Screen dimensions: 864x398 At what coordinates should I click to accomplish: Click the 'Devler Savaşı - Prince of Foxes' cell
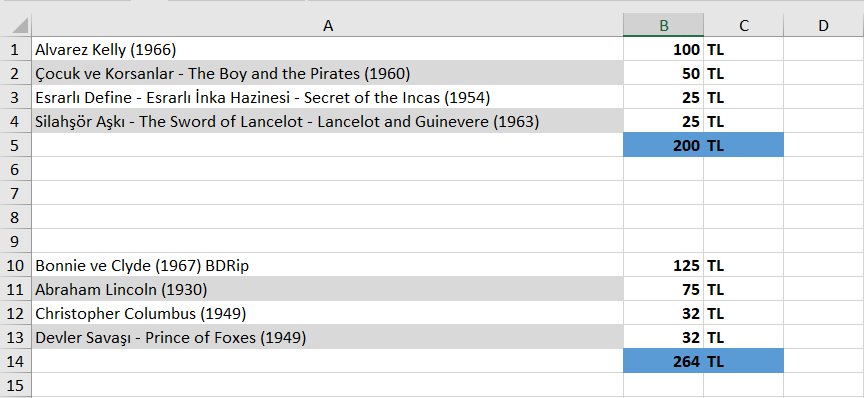pos(328,337)
